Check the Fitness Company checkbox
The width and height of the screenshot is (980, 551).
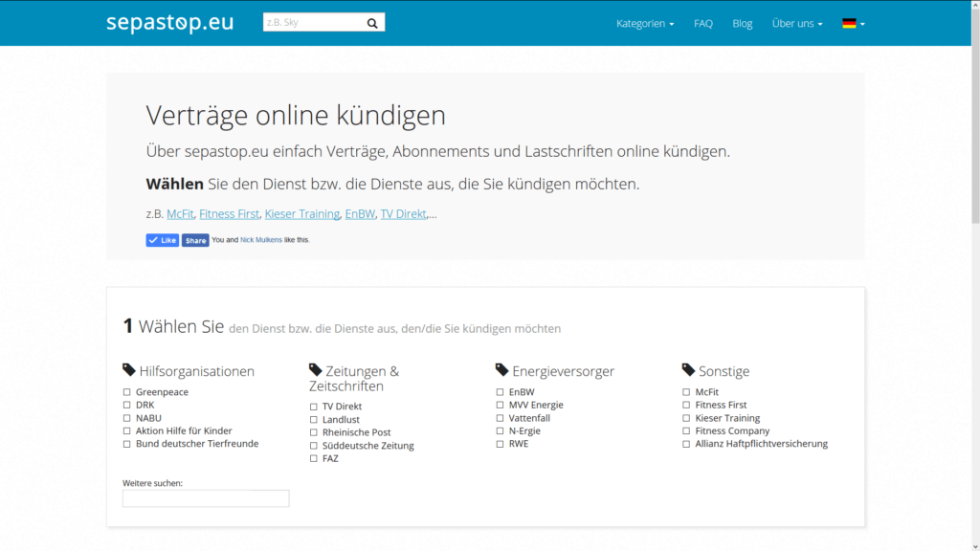pos(686,431)
